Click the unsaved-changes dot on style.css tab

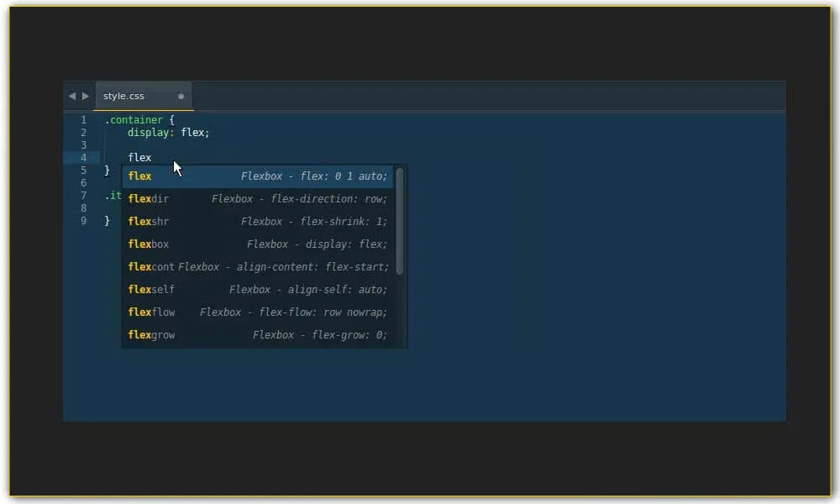tap(181, 97)
